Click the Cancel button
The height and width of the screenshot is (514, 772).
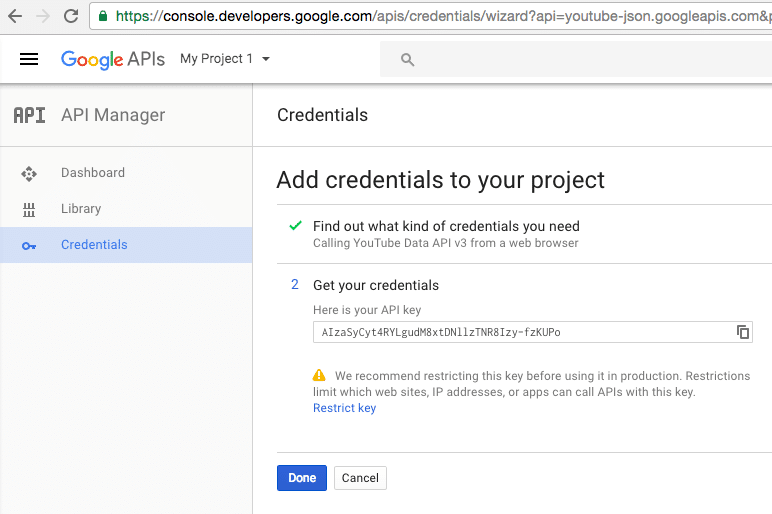360,478
